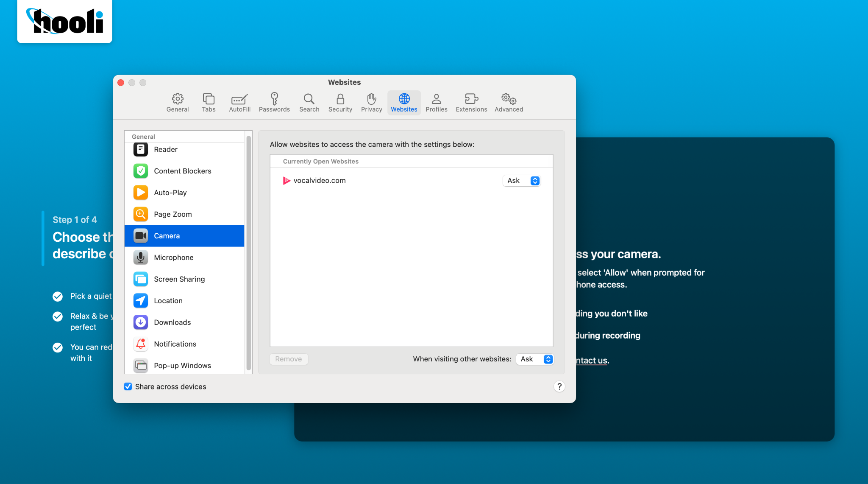
Task: Select the Screen Sharing sidebar item
Action: click(184, 279)
